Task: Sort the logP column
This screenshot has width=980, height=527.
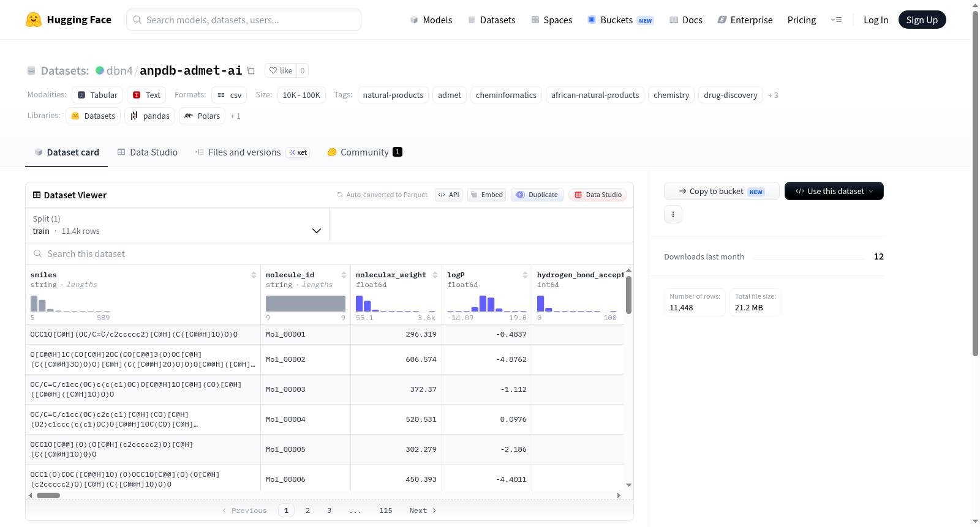Action: coord(525,275)
